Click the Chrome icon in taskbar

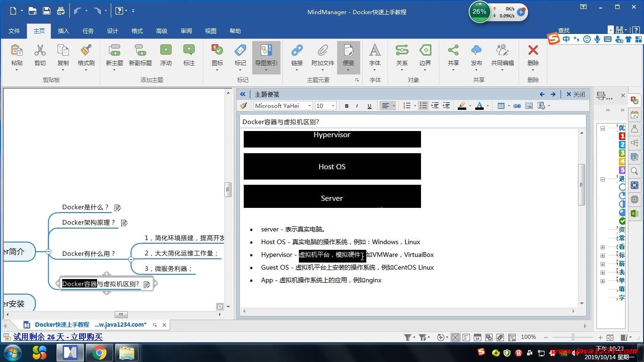pyautogui.click(x=99, y=352)
